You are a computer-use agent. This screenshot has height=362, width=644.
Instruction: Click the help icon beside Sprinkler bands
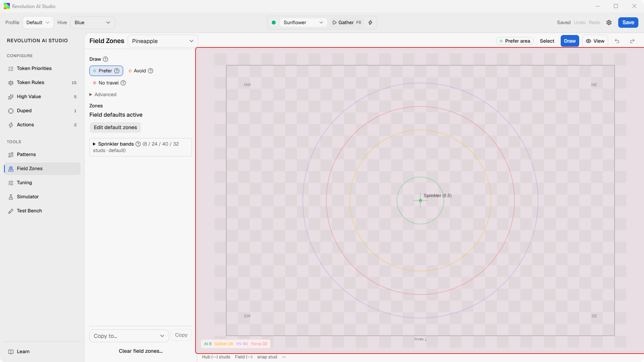(x=138, y=144)
